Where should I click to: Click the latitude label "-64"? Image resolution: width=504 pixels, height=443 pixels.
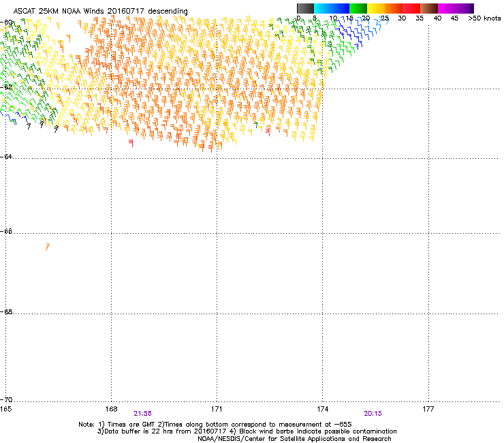6,157
